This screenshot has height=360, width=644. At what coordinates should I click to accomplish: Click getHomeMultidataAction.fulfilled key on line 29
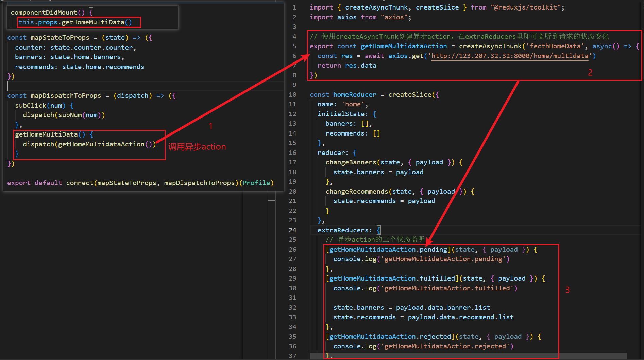coord(392,278)
